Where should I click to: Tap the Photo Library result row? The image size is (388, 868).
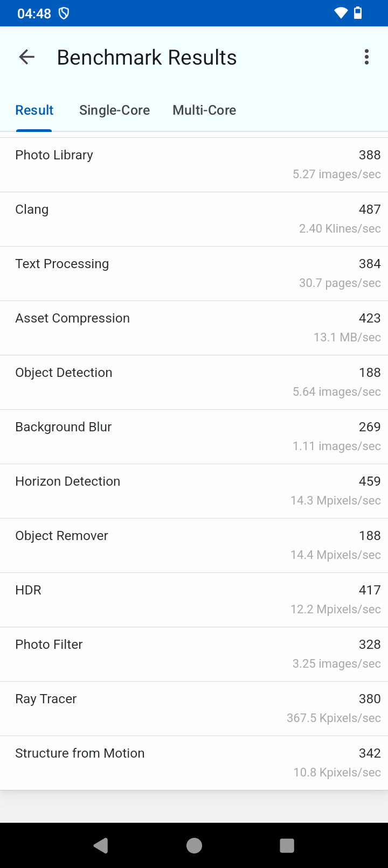point(194,165)
